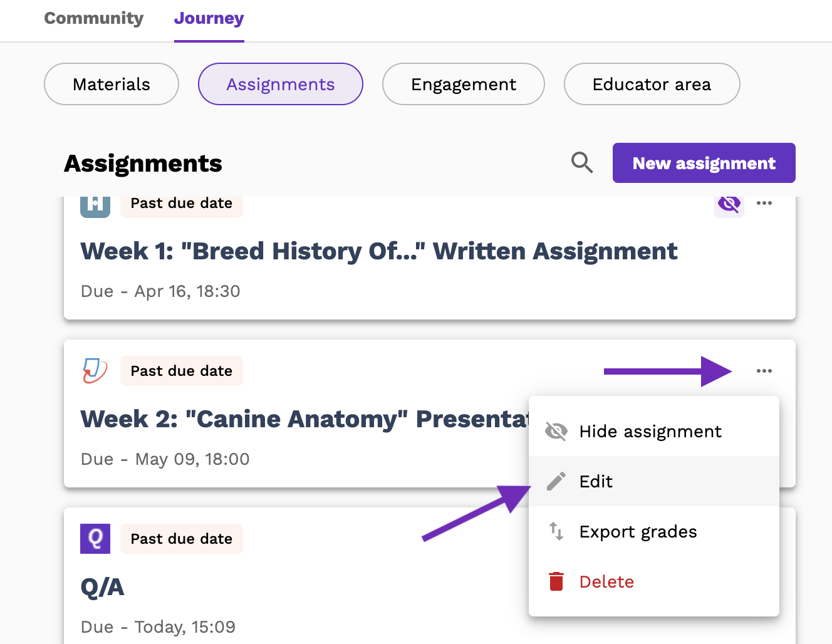This screenshot has height=644, width=832.
Task: Open three-dot menu for Week 1 assignment
Action: pyautogui.click(x=764, y=203)
